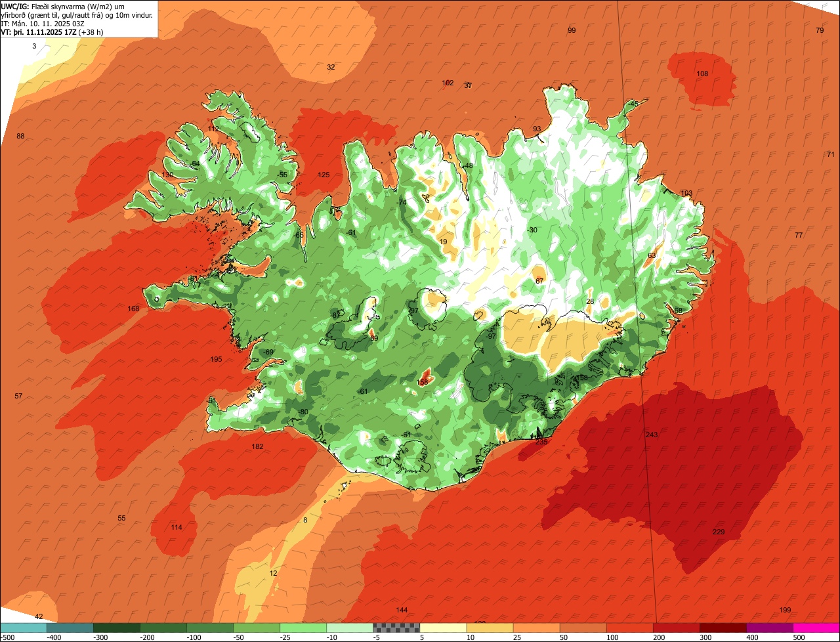Click the value 19 in the yellow inland area
This screenshot has width=840, height=642.
(x=444, y=242)
